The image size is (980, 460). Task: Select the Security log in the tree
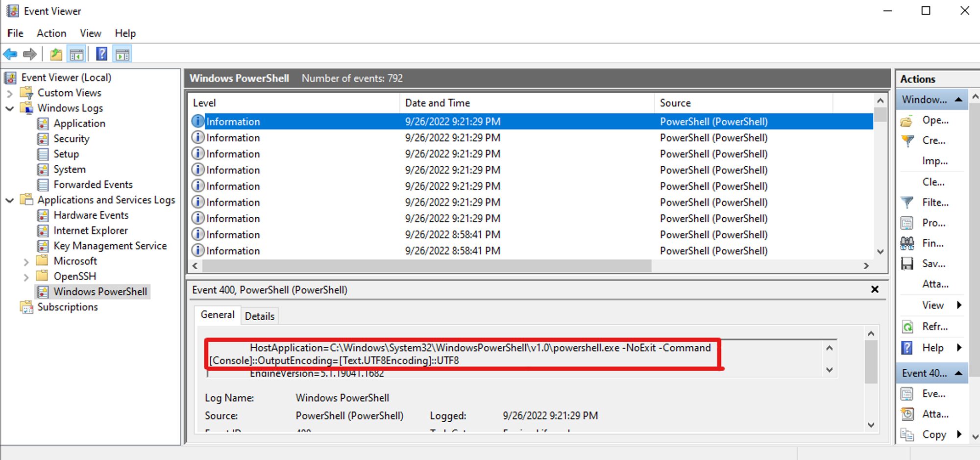click(72, 139)
